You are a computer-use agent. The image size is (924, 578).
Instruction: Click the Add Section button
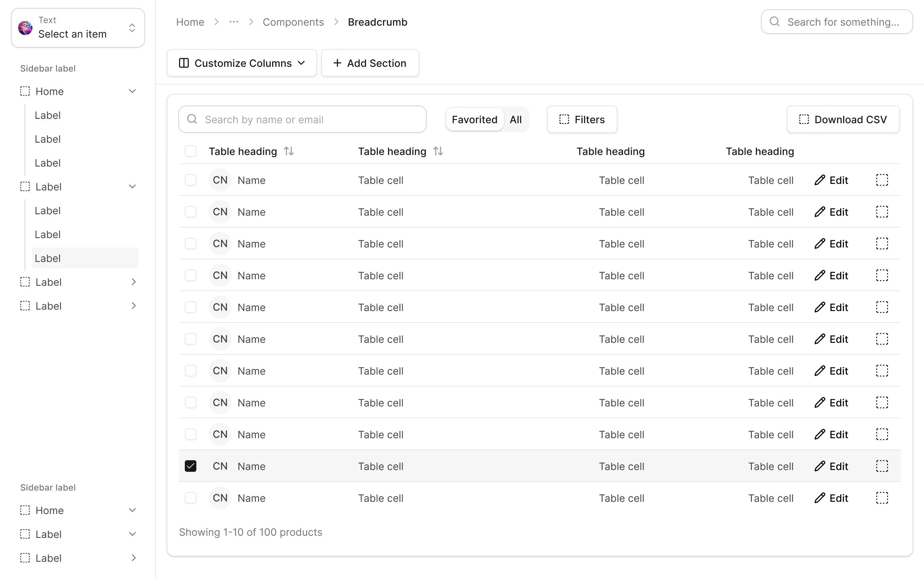[370, 63]
